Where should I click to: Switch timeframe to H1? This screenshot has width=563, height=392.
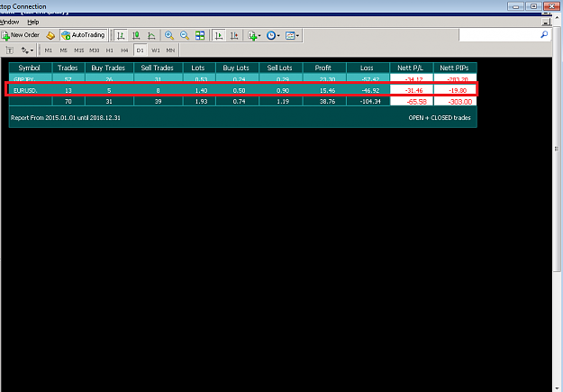pos(110,50)
